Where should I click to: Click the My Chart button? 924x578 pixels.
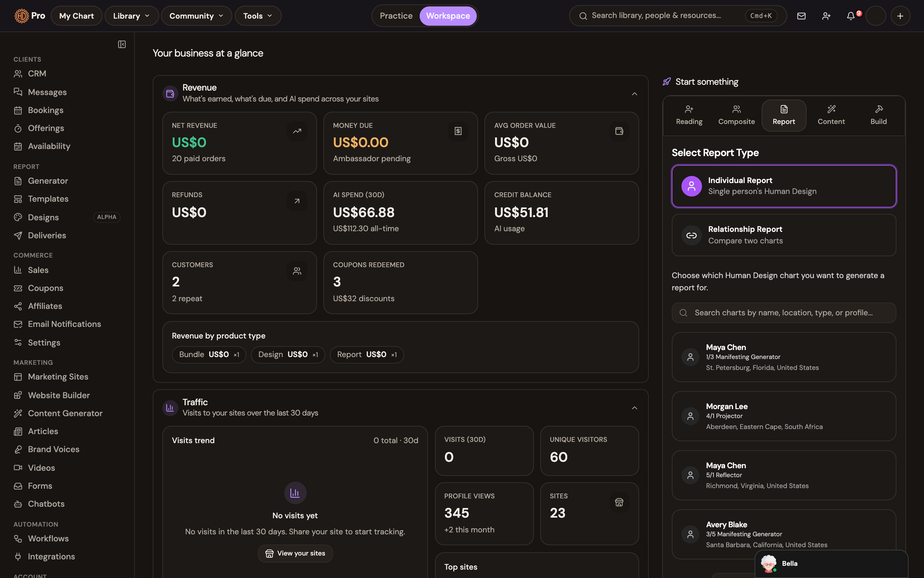coord(76,16)
